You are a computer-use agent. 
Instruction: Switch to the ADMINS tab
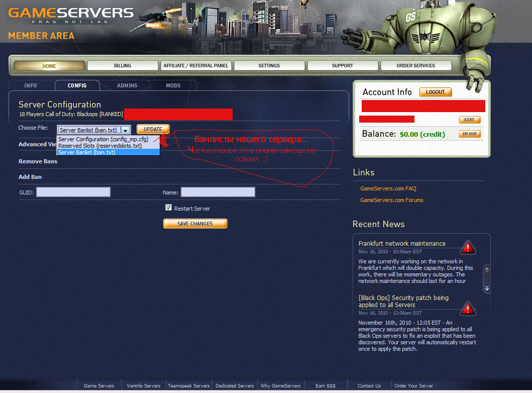tap(127, 85)
